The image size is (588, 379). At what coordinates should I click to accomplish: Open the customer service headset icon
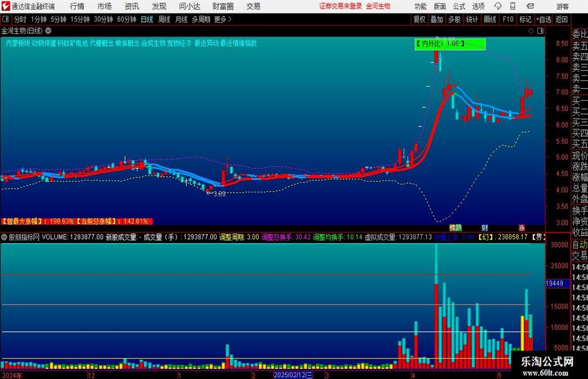(498, 6)
